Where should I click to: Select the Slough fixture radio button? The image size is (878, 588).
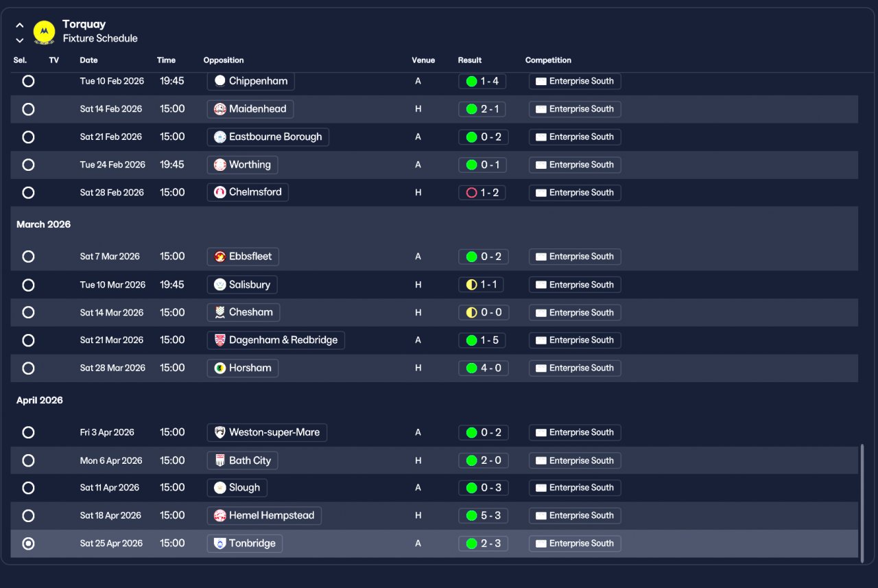[x=28, y=488]
